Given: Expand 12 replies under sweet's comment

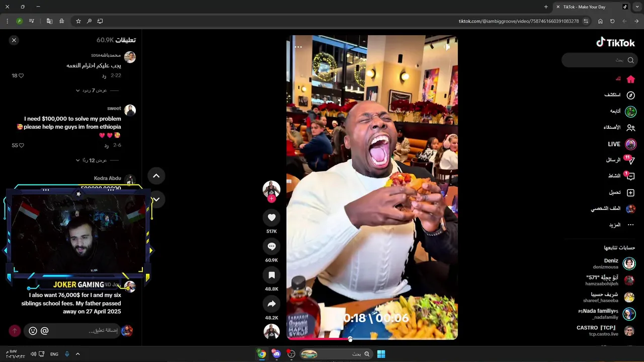Looking at the screenshot, I should point(91,160).
